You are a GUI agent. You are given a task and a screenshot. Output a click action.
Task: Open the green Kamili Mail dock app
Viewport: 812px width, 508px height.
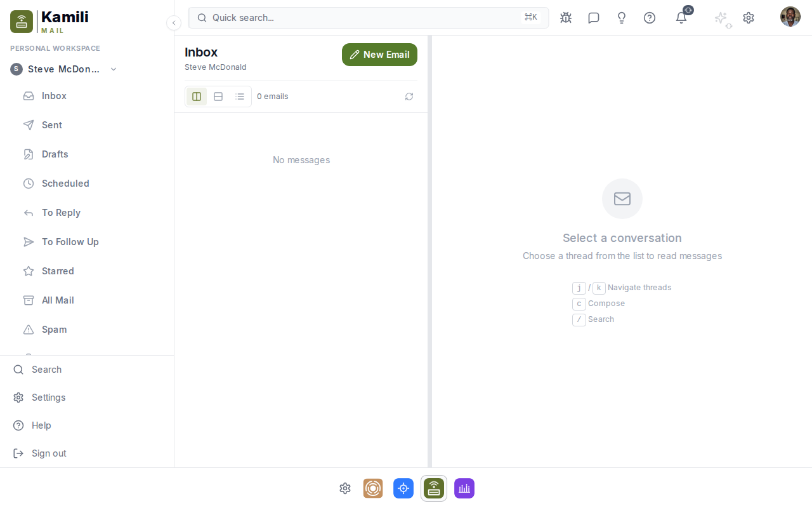coord(434,488)
